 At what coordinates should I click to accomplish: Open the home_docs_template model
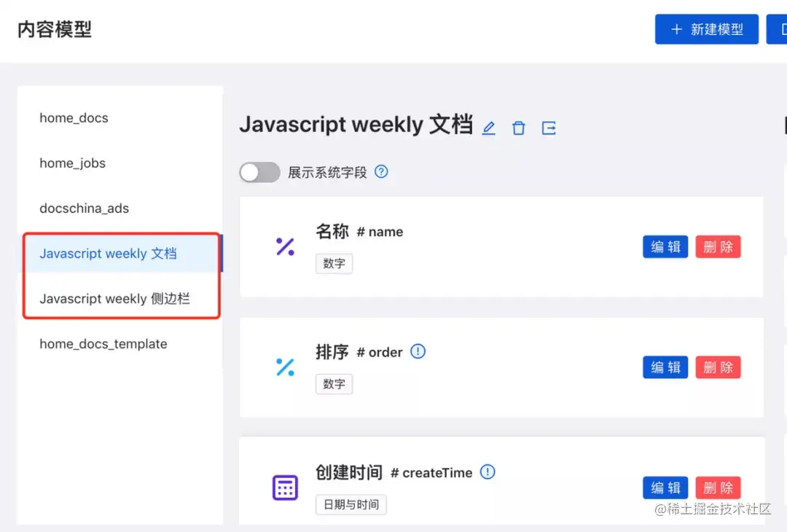click(x=103, y=343)
